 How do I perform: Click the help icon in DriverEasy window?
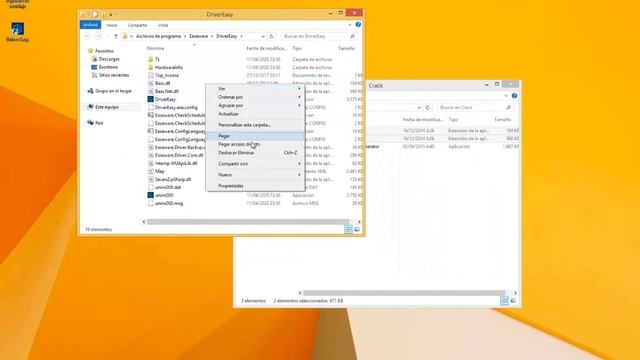click(x=358, y=25)
